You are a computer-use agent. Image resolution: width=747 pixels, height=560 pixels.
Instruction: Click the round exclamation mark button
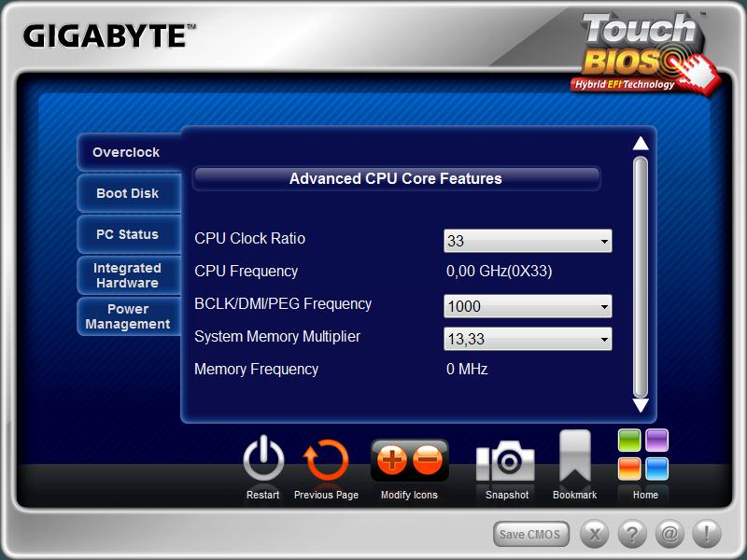(x=707, y=534)
